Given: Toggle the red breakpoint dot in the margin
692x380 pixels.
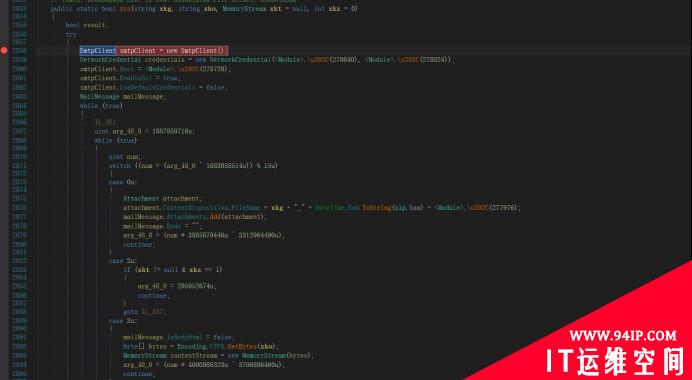Looking at the screenshot, I should (4, 50).
